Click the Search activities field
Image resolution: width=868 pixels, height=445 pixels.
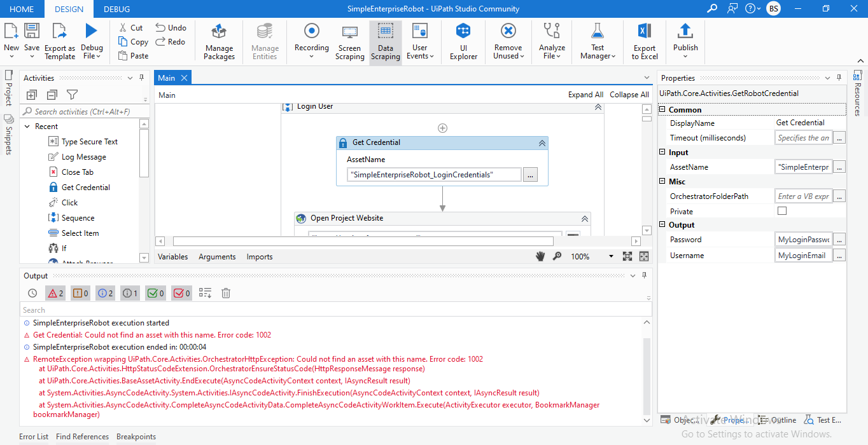click(85, 111)
